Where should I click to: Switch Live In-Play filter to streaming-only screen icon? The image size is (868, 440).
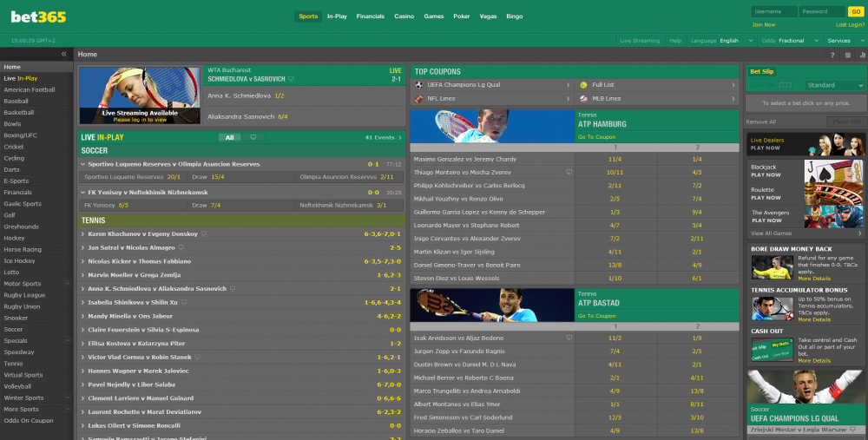tap(252, 137)
